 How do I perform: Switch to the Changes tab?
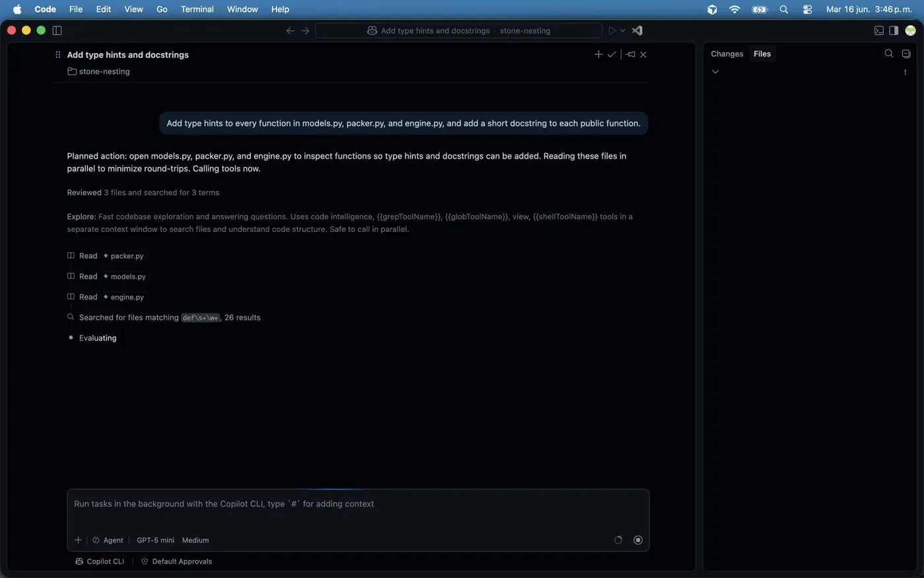(x=727, y=54)
